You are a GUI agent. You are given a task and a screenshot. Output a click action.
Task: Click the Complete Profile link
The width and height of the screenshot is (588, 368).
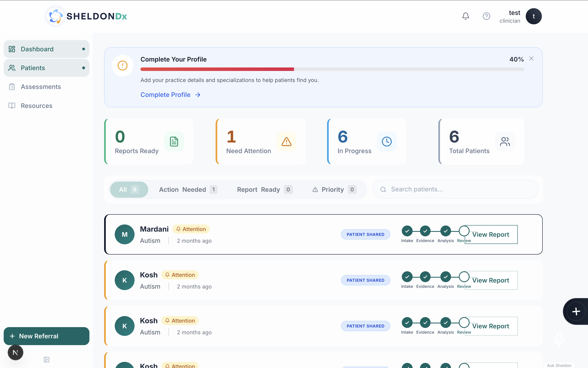170,95
